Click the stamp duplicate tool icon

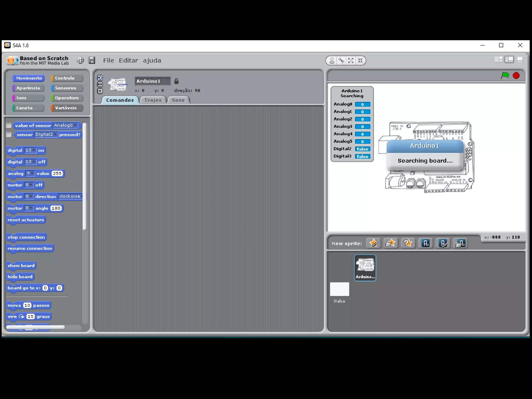click(332, 61)
